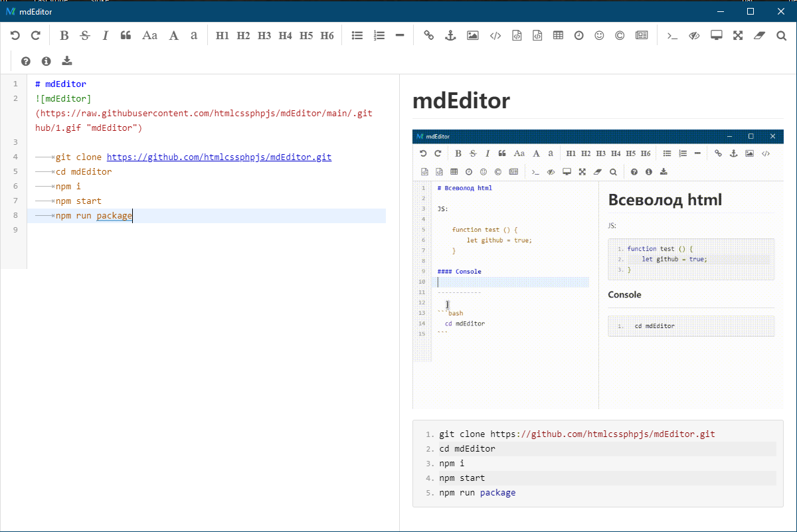Open go-to-line terminal icon
Viewport: 797px width, 532px height.
pyautogui.click(x=673, y=36)
